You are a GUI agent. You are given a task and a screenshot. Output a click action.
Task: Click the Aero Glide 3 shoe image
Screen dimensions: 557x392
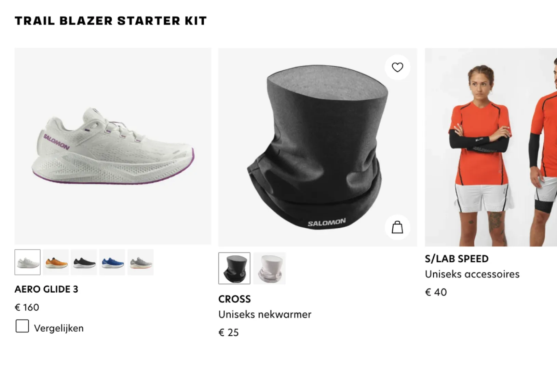point(113,146)
